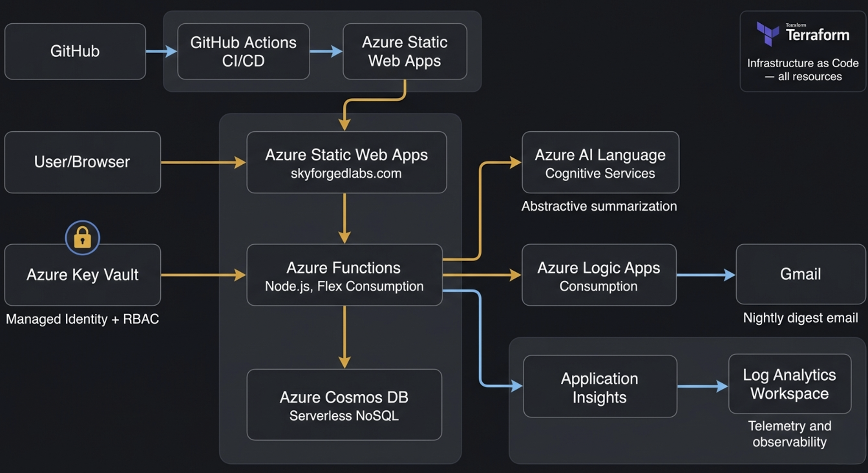This screenshot has height=473, width=868.
Task: Select the GitHub node box
Action: [x=75, y=51]
